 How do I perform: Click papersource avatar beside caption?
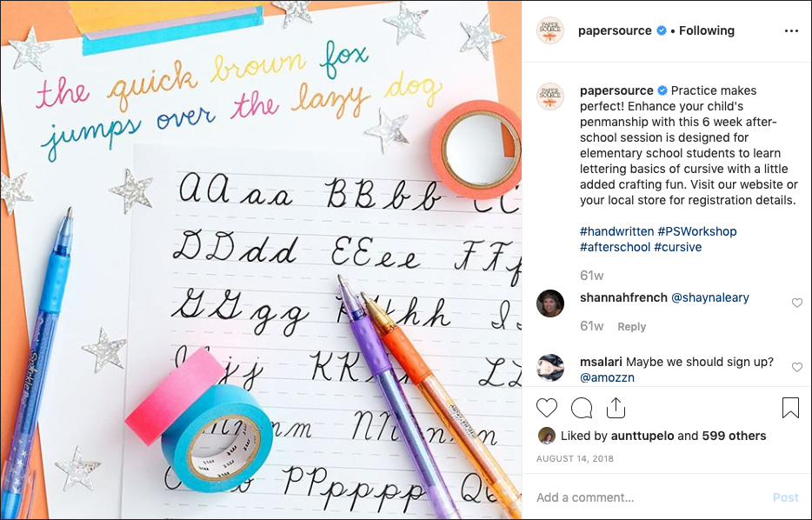(550, 97)
